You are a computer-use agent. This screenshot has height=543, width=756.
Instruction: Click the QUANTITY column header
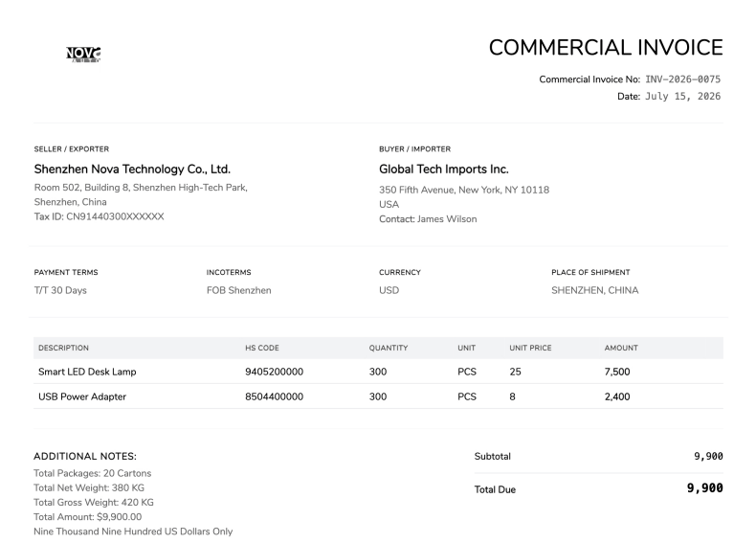(x=389, y=348)
